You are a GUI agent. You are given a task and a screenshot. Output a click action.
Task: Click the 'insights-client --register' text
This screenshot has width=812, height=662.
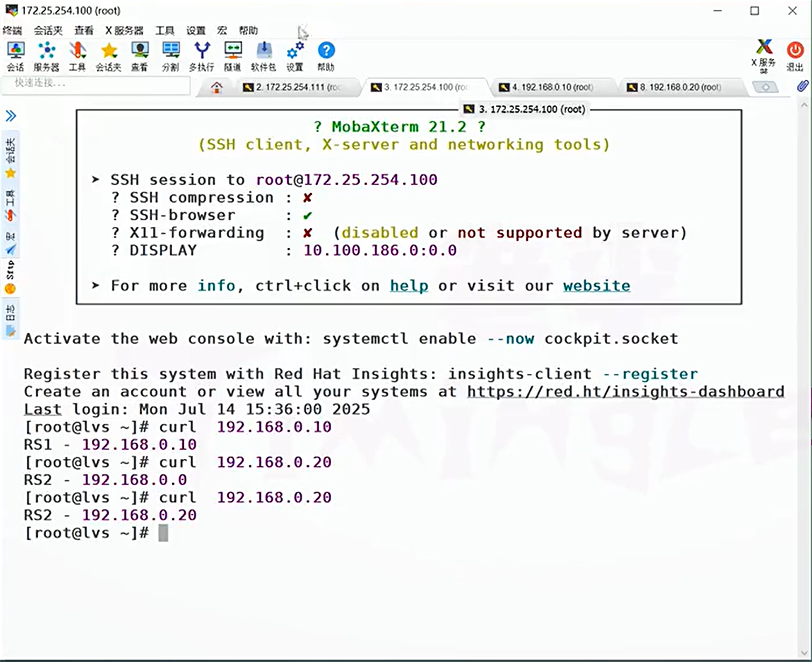(x=573, y=374)
